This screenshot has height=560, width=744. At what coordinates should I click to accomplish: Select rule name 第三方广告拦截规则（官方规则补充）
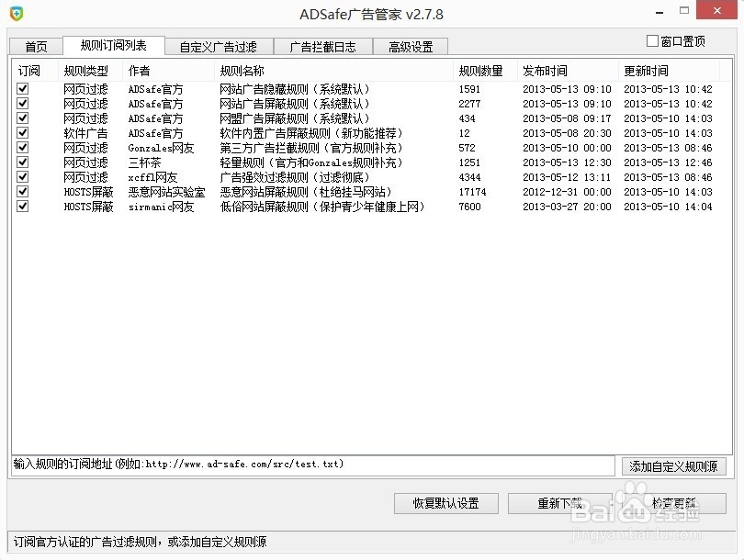pos(311,148)
